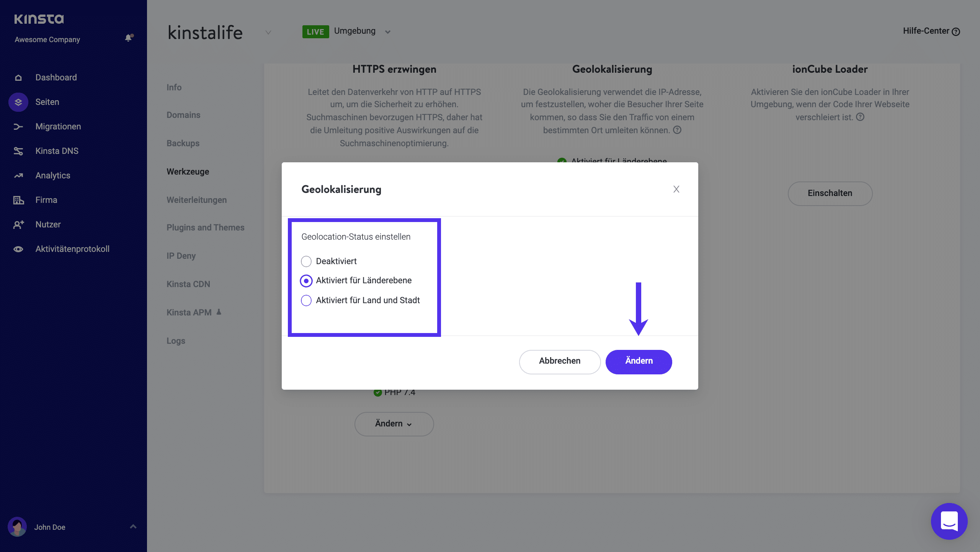Screen dimensions: 980x552
Task: Open the Intercom chat bubble
Action: (949, 521)
